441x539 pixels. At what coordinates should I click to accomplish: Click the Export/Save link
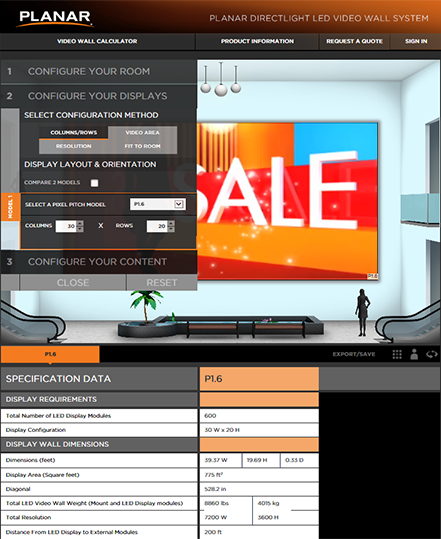[354, 354]
